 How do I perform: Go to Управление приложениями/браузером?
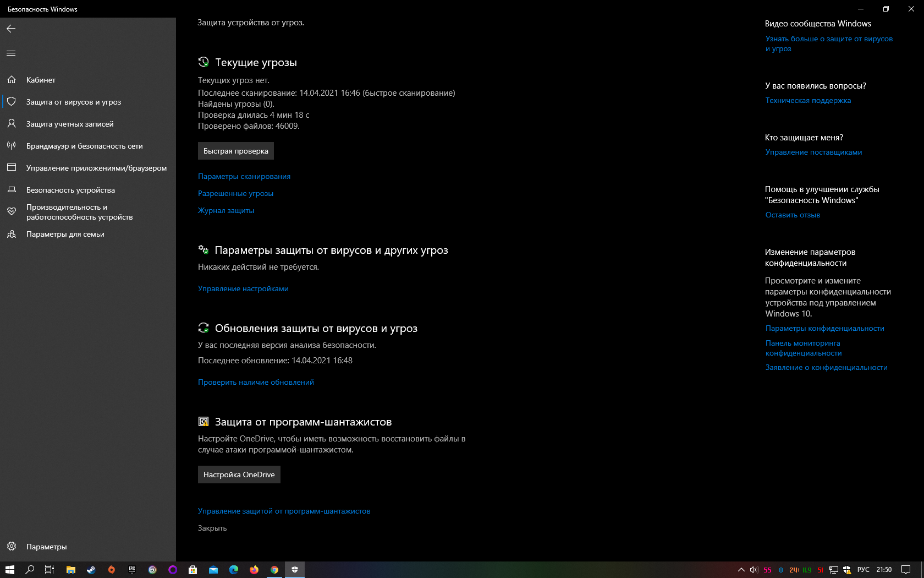point(88,168)
